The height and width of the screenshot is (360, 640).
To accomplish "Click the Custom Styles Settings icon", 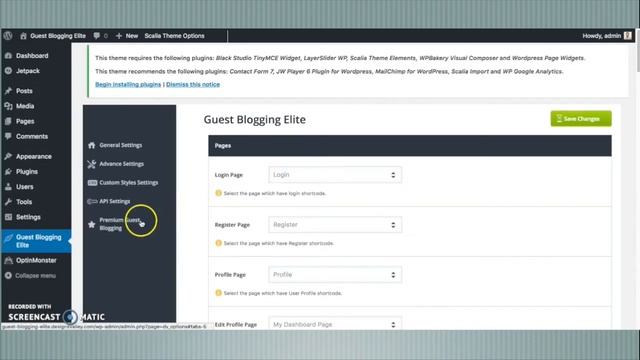I will [x=92, y=182].
